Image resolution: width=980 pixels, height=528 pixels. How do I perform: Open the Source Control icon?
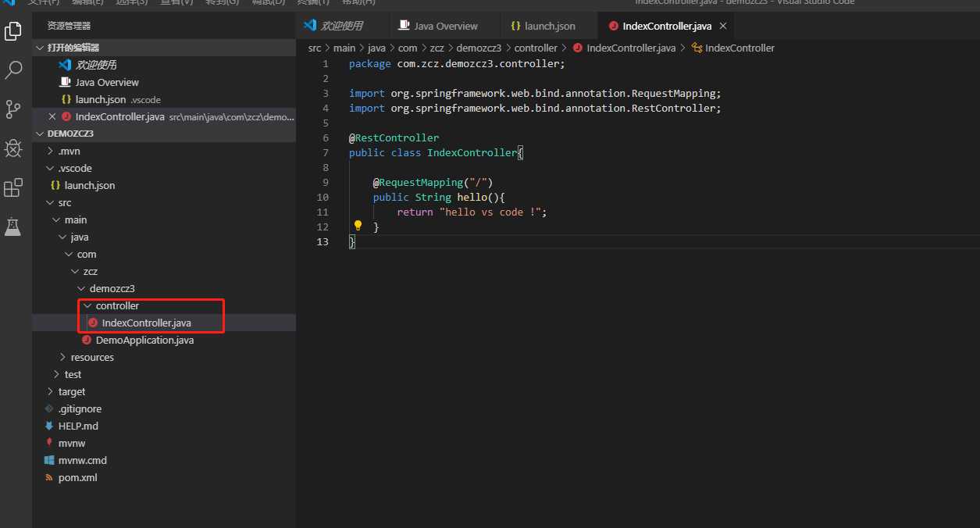tap(13, 109)
